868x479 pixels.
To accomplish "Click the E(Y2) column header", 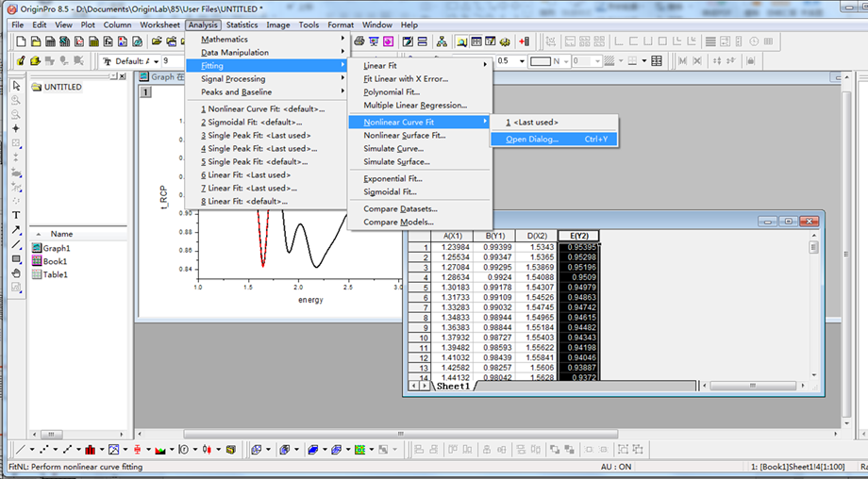I will [x=578, y=236].
